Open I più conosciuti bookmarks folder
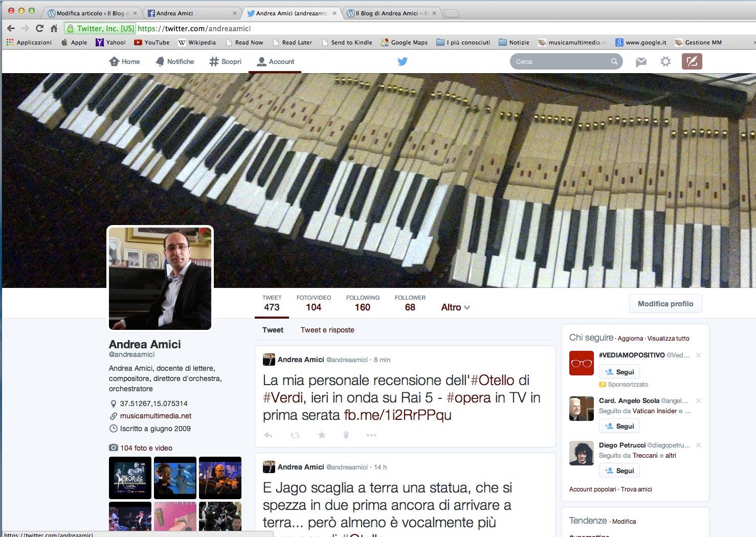The height and width of the screenshot is (537, 756). click(x=463, y=42)
